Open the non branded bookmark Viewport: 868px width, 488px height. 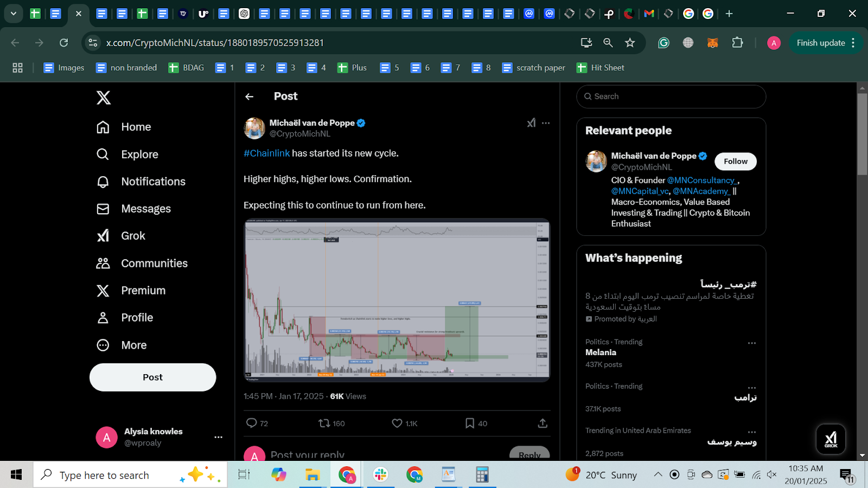126,68
